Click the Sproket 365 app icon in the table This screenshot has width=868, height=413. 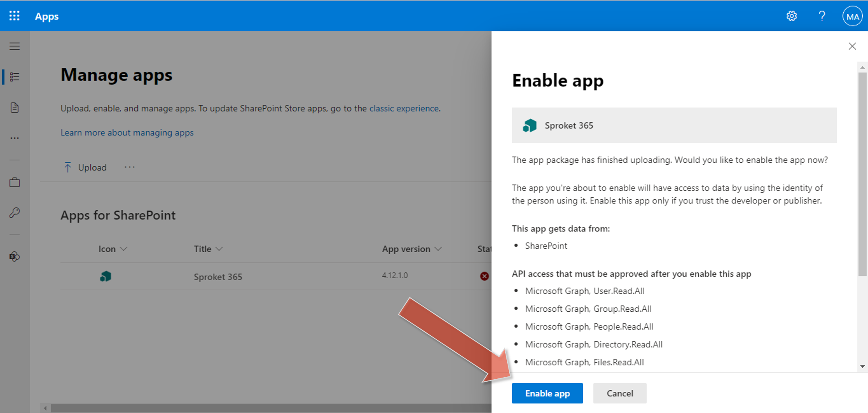coord(105,276)
